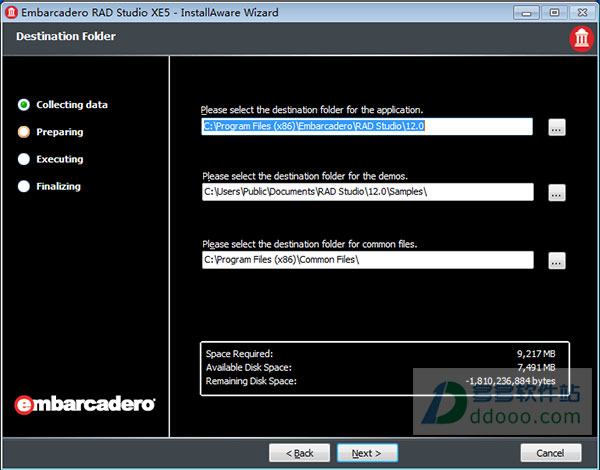Click the embarcadero logo in the sidebar
Viewport: 600px width, 470px height.
point(85,405)
